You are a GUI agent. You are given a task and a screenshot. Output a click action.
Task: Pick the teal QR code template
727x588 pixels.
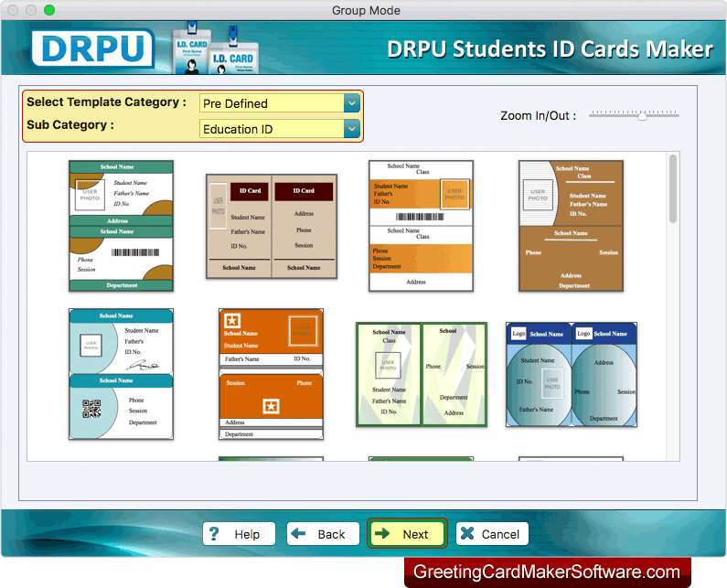[x=121, y=374]
